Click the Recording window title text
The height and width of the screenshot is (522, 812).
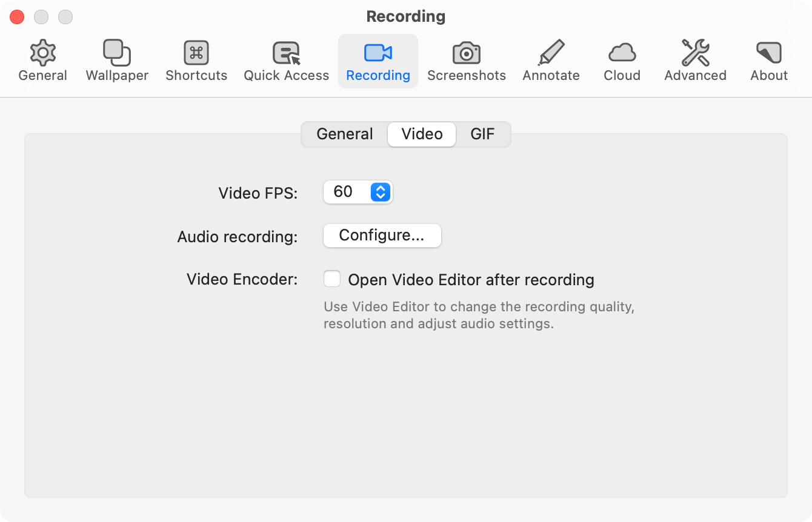coord(405,16)
